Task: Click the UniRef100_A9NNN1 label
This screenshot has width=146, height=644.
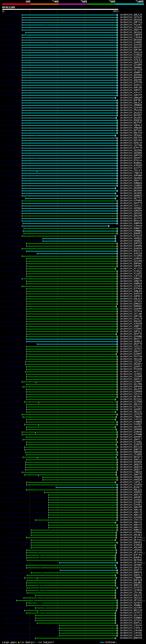Action: tap(131, 231)
